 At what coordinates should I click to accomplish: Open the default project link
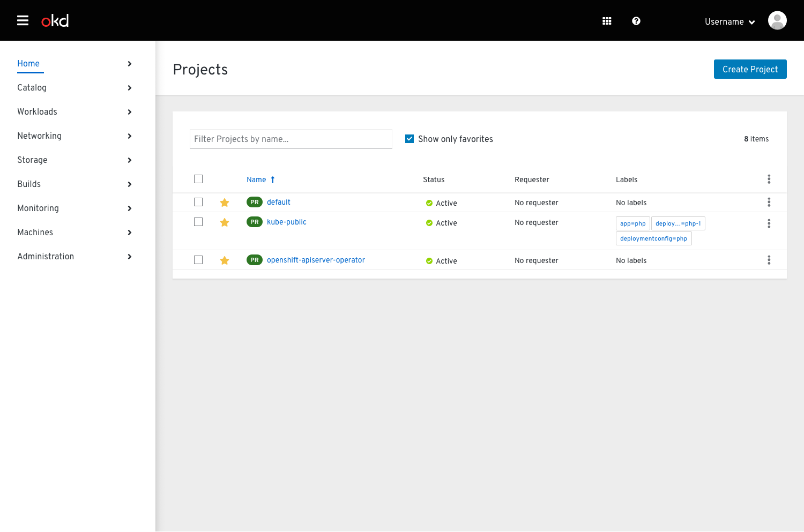(x=279, y=202)
